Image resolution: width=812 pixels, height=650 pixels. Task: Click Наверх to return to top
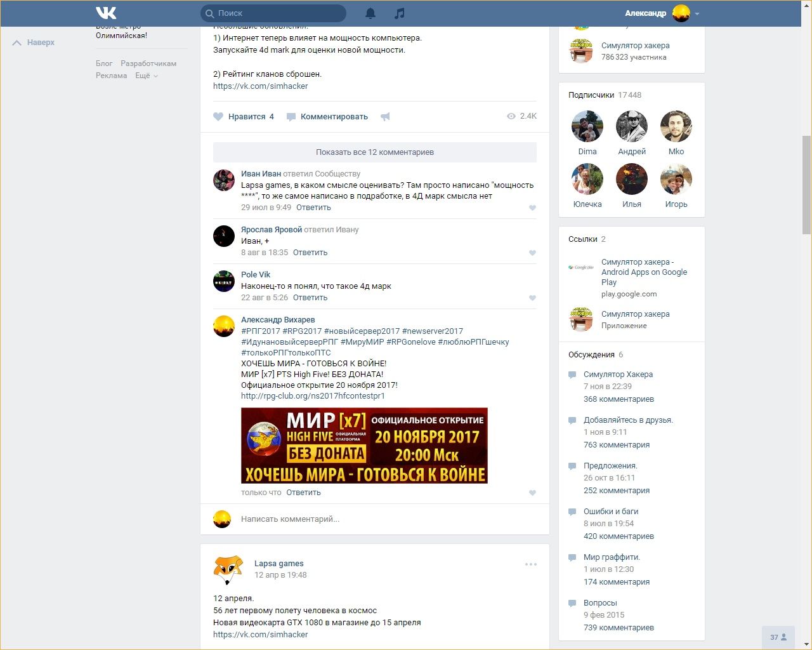coord(41,43)
